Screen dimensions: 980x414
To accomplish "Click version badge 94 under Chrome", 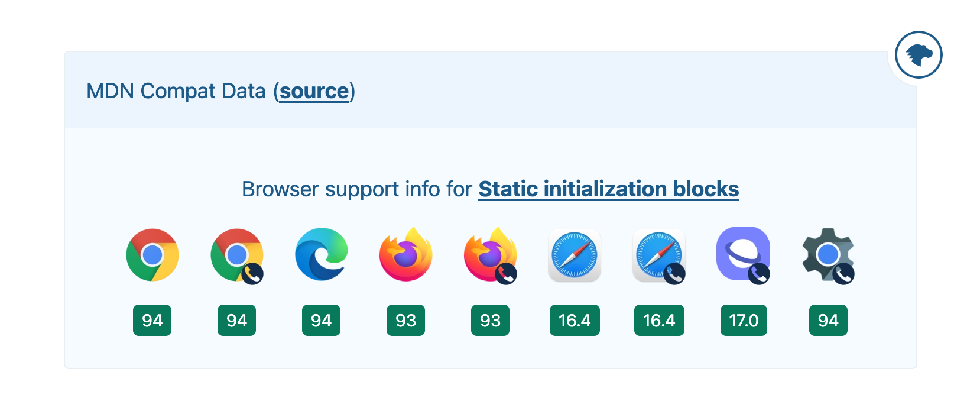I will tap(152, 321).
